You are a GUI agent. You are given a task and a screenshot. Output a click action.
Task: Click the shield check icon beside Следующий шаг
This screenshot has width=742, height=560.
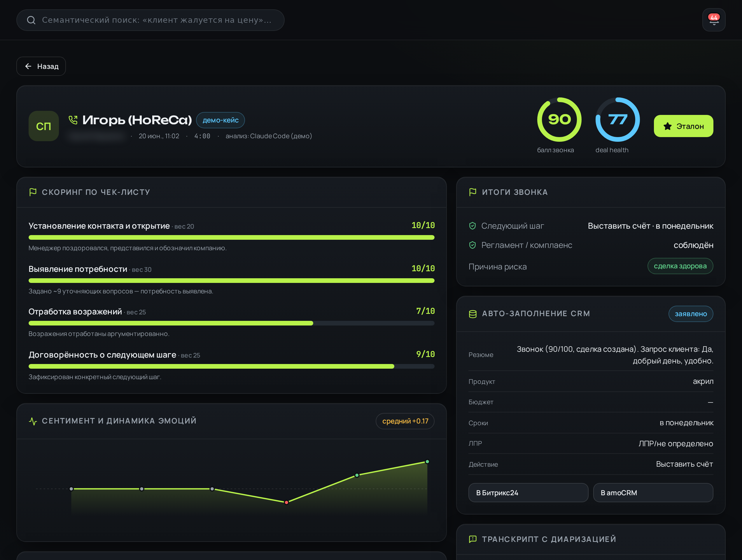472,226
